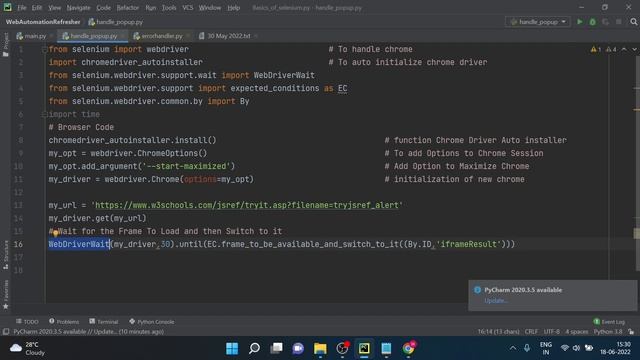Viewport: 640px width, 360px height.
Task: Go to previous highlighted error arrow
Action: click(624, 49)
